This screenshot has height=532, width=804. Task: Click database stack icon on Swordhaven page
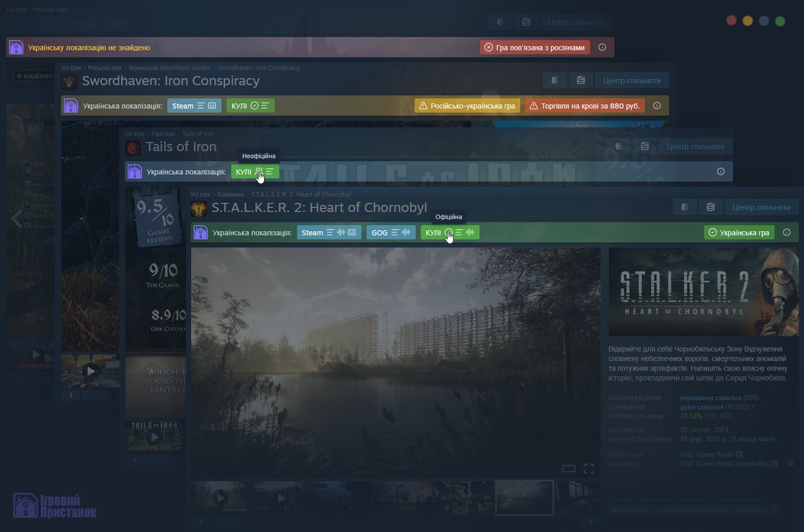pos(580,80)
